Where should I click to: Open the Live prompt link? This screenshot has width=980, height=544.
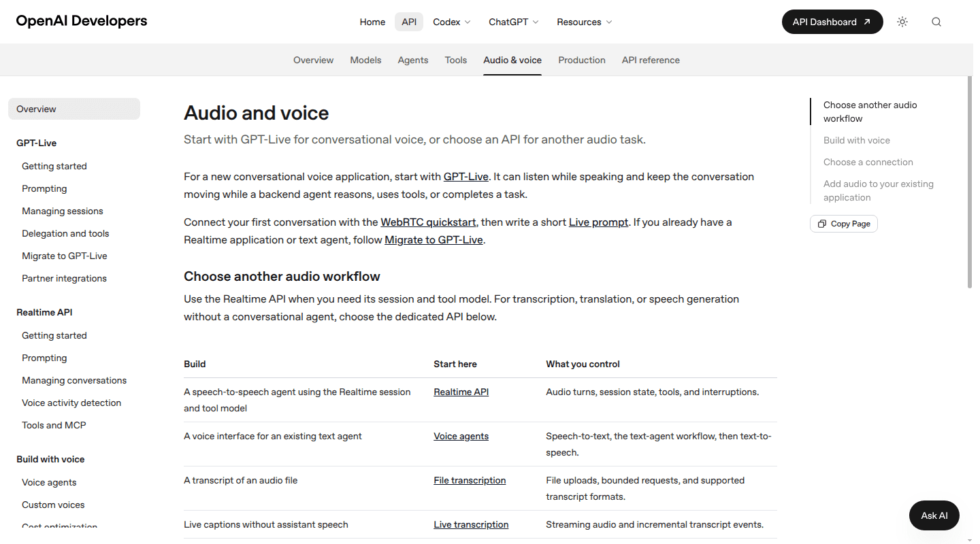pyautogui.click(x=599, y=222)
